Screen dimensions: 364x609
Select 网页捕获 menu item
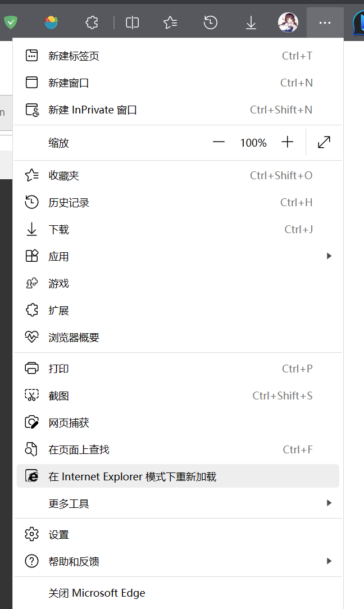tap(178, 422)
